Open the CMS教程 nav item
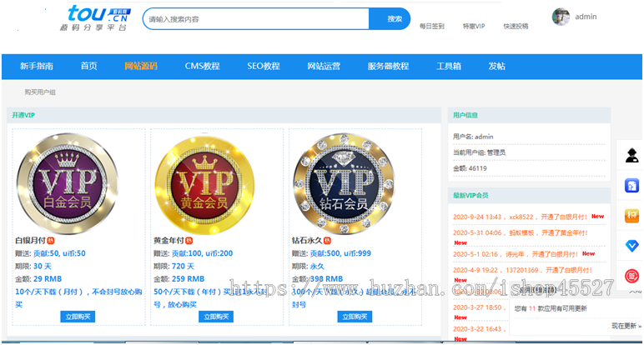644x345 pixels. pyautogui.click(x=202, y=66)
